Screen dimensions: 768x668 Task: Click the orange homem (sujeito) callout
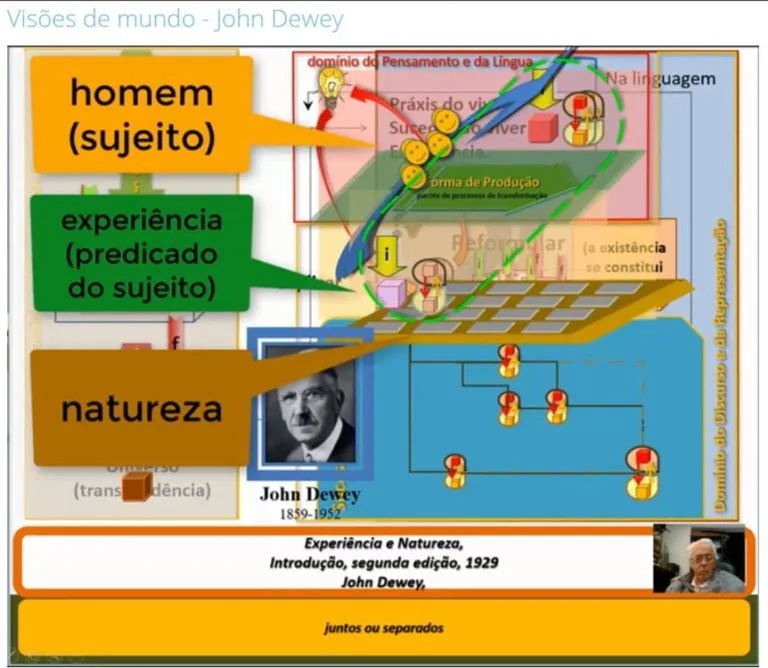(140, 114)
